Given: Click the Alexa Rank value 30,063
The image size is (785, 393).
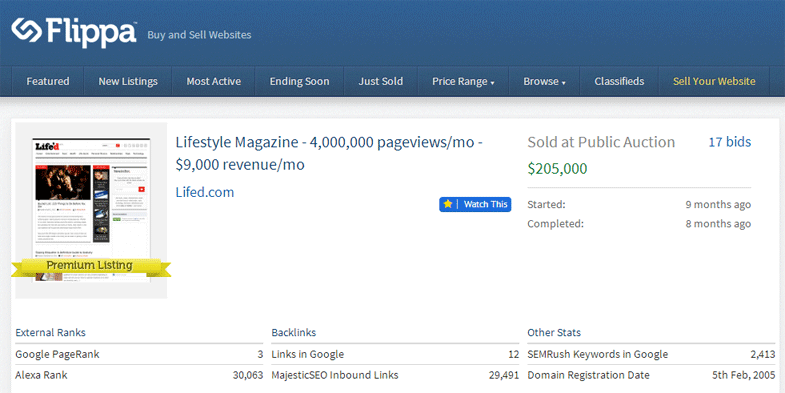Looking at the screenshot, I should coord(248,375).
